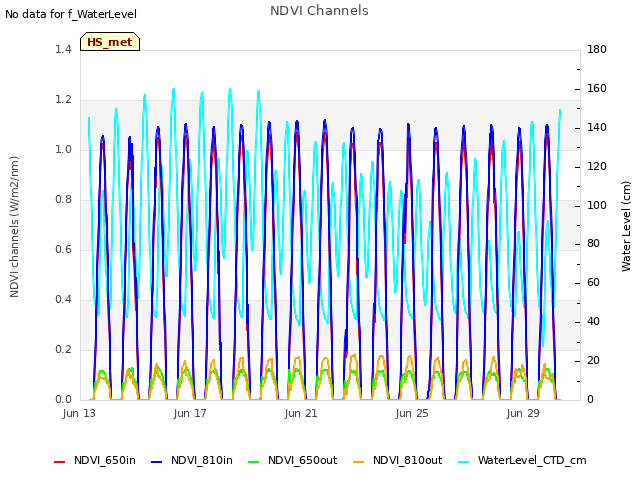
Task: Click the Jun 25 x-axis label
Action: (x=412, y=413)
